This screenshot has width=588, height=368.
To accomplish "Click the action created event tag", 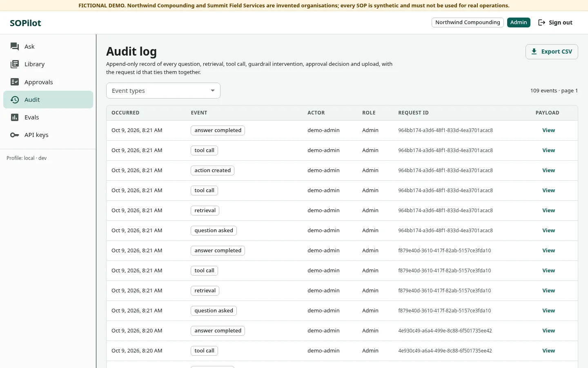I will pyautogui.click(x=212, y=171).
